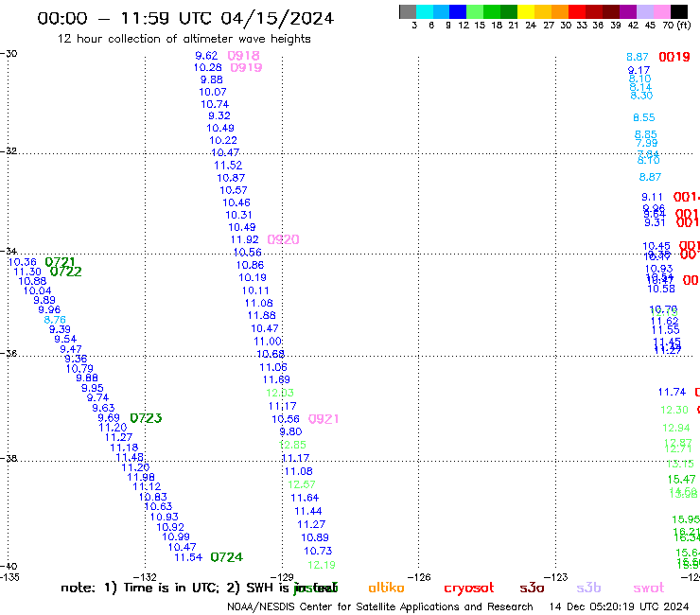Click the gray 3 ft legend swatch
Image resolution: width=700 pixels, height=615 pixels.
pos(408,11)
